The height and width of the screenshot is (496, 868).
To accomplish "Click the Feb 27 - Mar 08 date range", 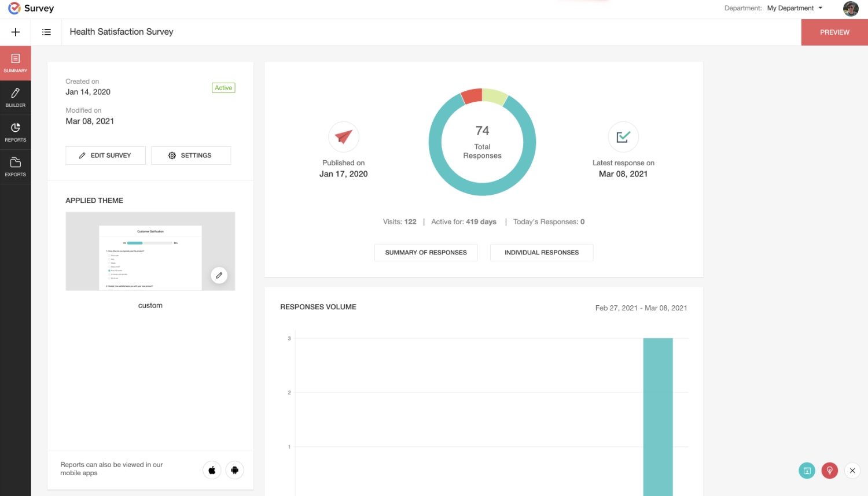I will point(641,308).
